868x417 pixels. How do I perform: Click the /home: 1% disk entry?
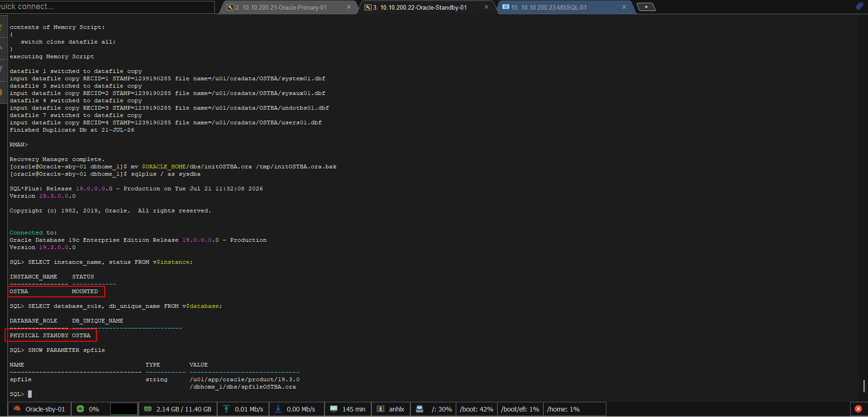563,409
